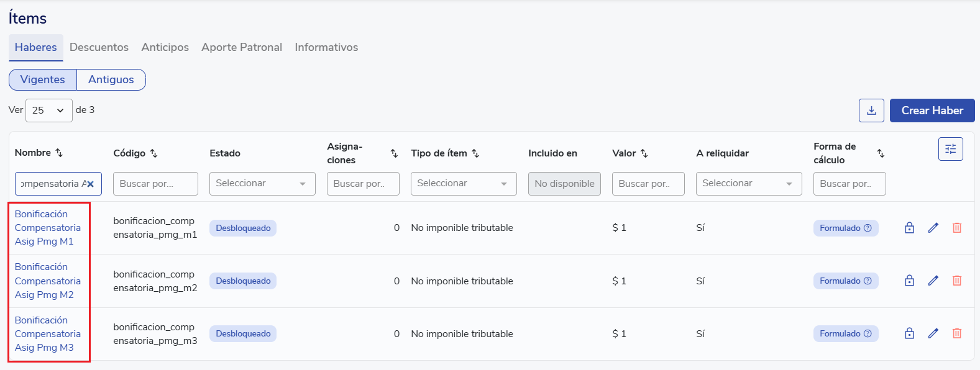980x370 pixels.
Task: Delete the Asig Pmg M1 item
Action: (956, 228)
